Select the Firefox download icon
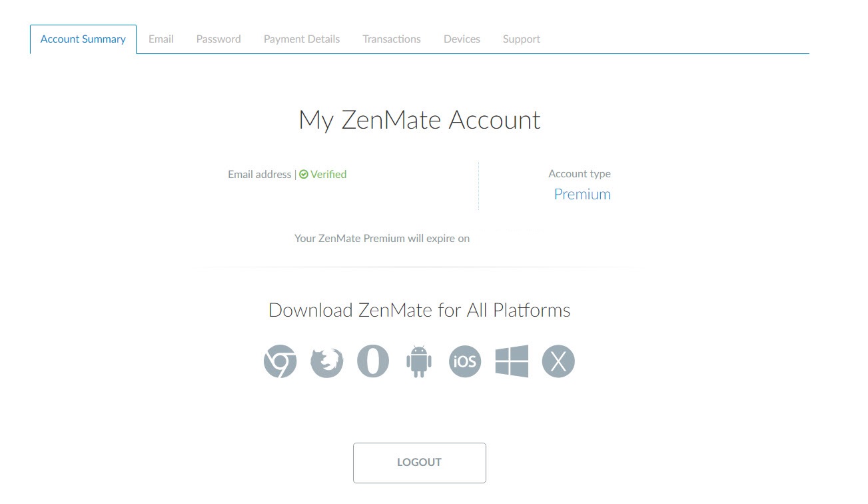868x504 pixels. click(327, 362)
